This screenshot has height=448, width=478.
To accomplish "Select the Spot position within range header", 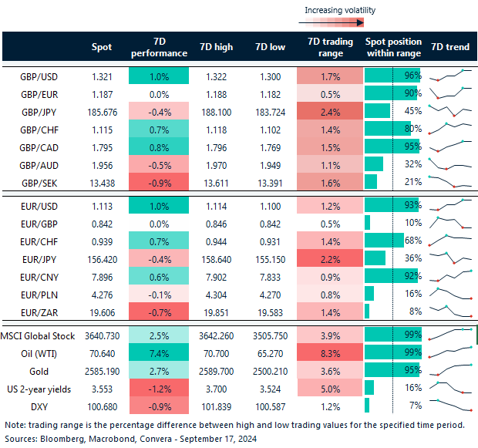I will point(392,47).
